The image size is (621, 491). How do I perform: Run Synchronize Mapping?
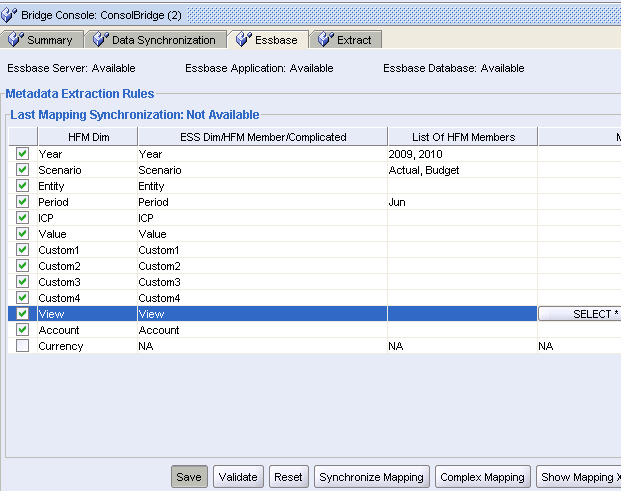372,477
